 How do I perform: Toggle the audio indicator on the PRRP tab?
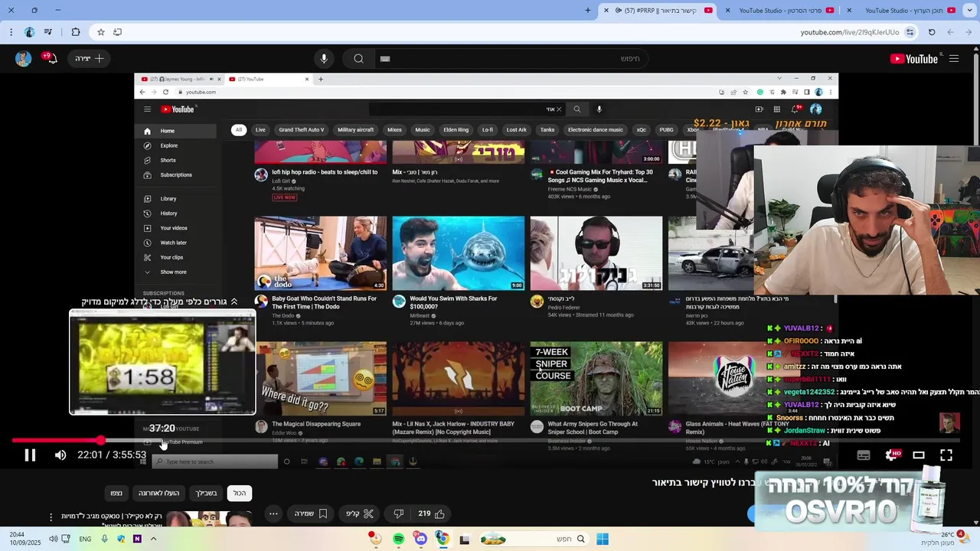[619, 11]
